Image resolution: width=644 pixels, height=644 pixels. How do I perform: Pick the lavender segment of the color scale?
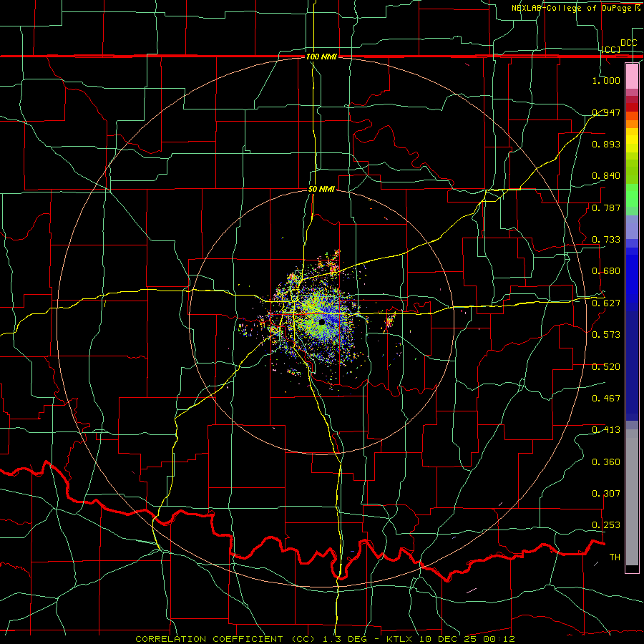[632, 227]
